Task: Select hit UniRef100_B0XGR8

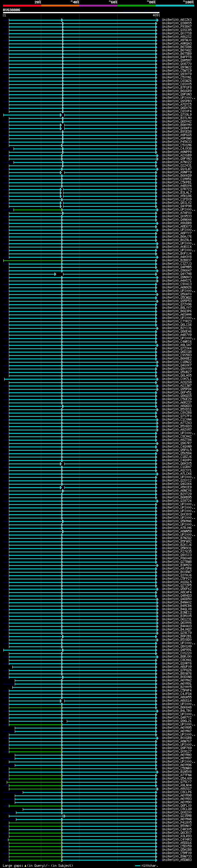Action: (177, 738)
